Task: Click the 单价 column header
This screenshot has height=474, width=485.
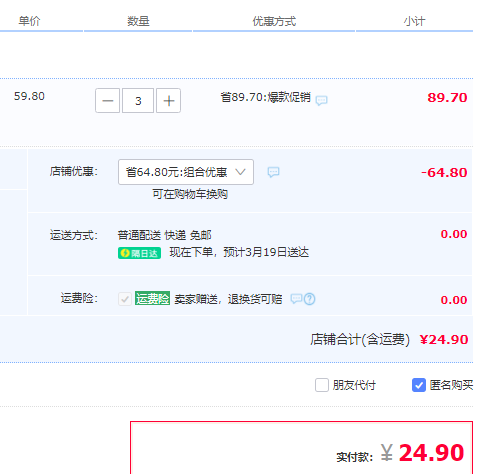Action: coord(29,21)
